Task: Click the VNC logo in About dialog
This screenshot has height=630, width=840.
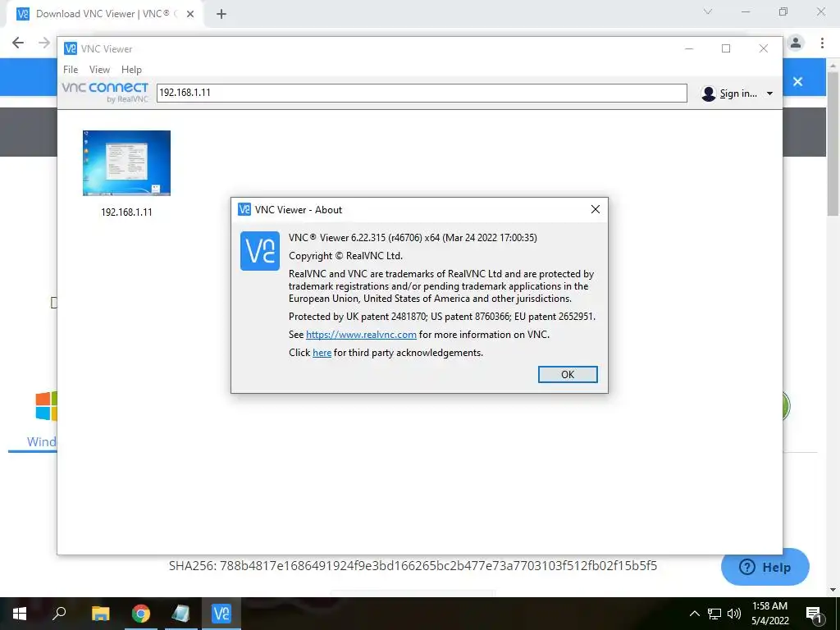Action: [x=260, y=251]
